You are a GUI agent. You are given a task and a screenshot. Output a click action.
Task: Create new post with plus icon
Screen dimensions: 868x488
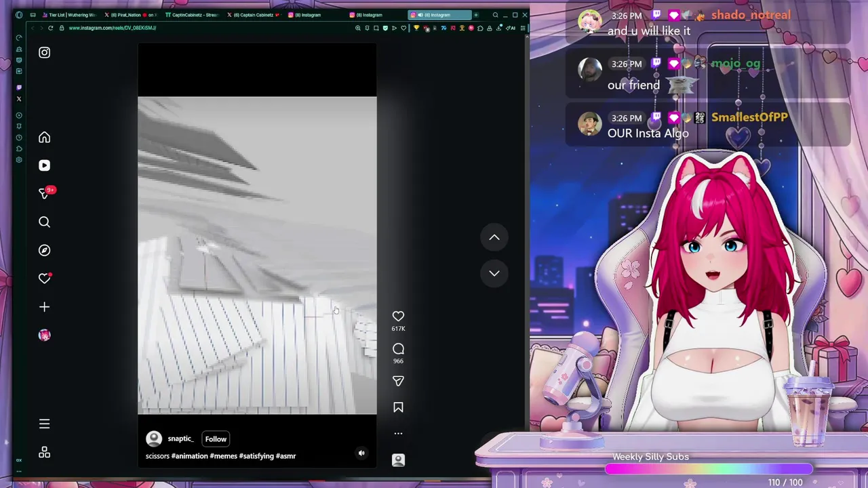44,307
